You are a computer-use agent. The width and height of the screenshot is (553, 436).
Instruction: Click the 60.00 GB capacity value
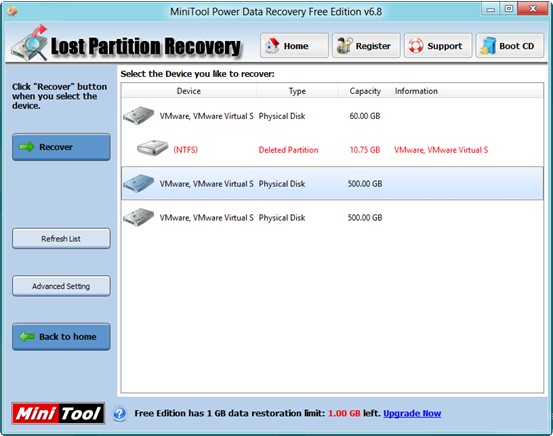tap(365, 116)
